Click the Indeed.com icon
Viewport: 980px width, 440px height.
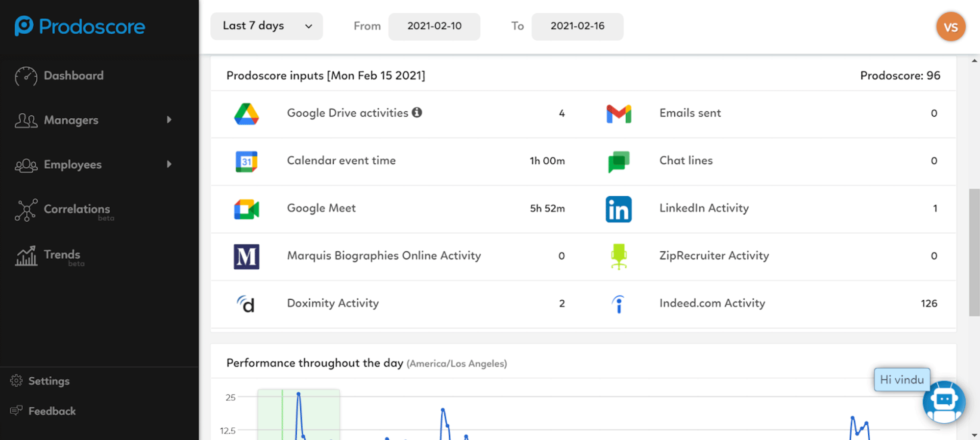coord(619,304)
